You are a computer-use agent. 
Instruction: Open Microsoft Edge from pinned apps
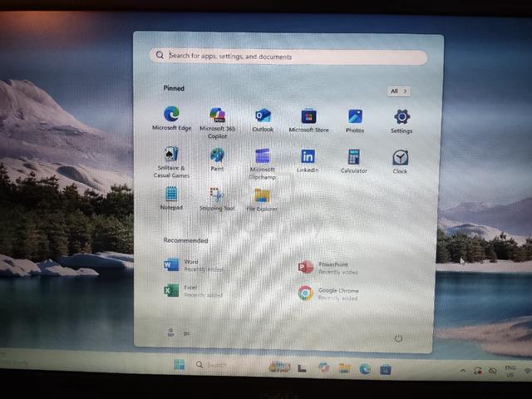(x=172, y=118)
